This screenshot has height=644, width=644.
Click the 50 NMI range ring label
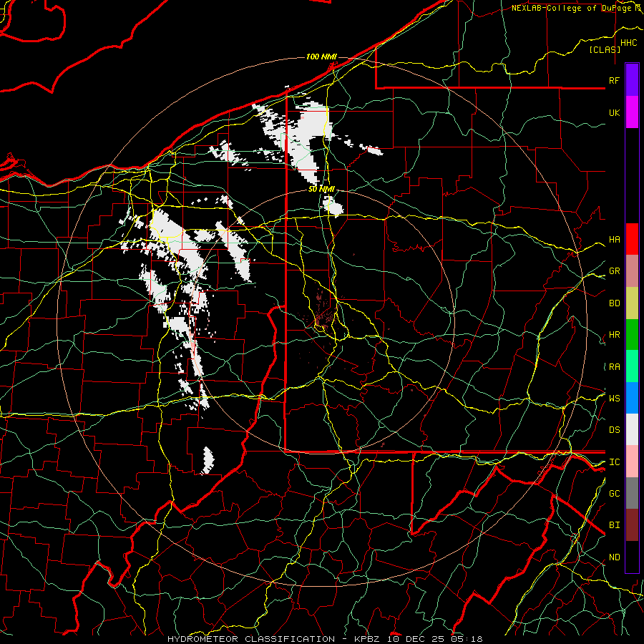click(321, 190)
